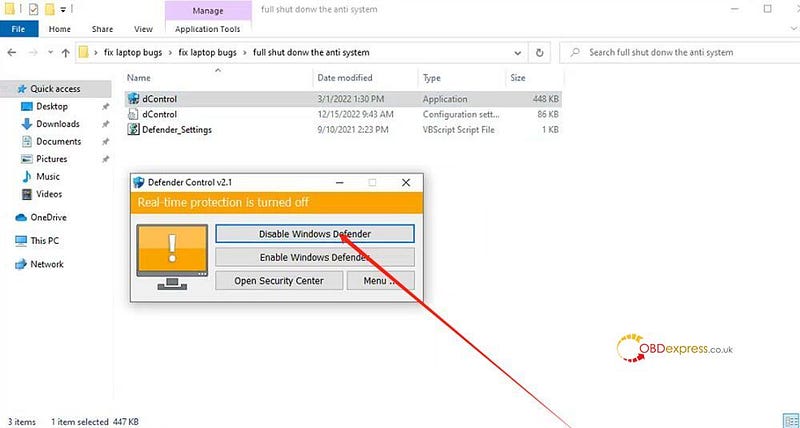The image size is (800, 428).
Task: Click the Properties quick access toolbar icon
Action: 34,9
